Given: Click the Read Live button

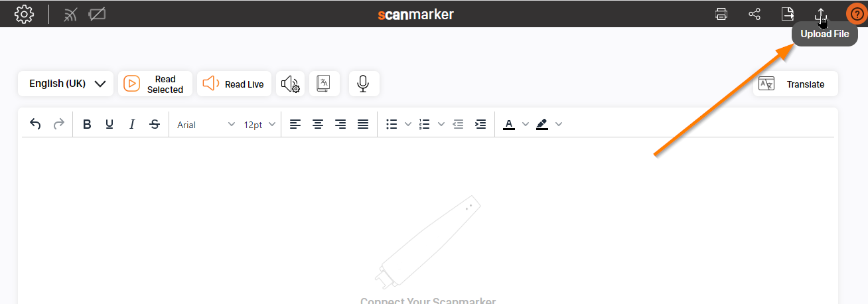Looking at the screenshot, I should point(234,84).
